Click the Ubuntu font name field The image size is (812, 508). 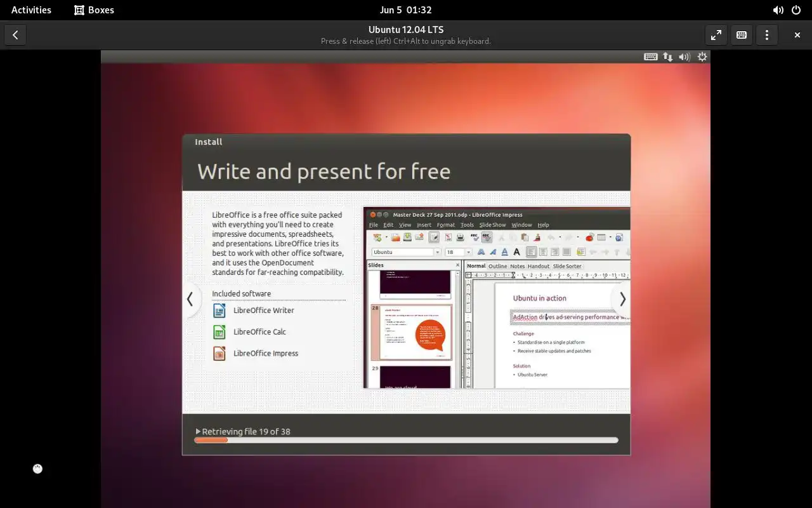pos(402,252)
